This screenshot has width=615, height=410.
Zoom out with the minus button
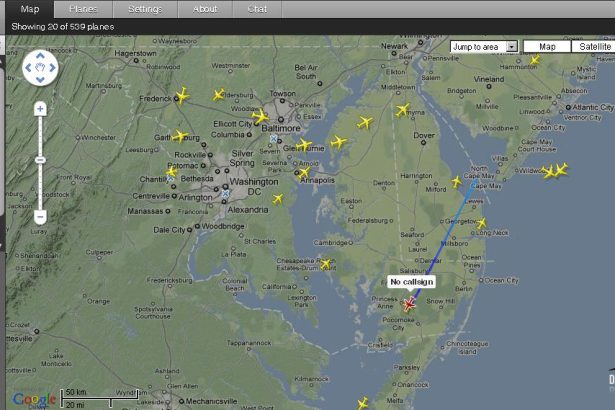[x=40, y=217]
